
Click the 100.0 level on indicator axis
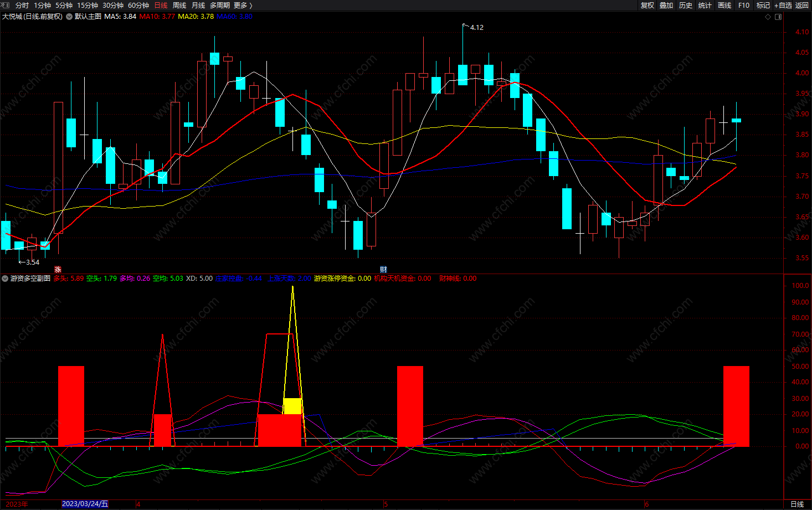(x=800, y=286)
